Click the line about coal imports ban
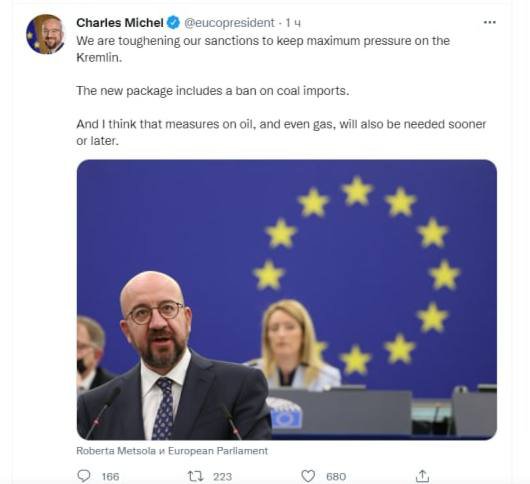The image size is (530, 484). 213,91
